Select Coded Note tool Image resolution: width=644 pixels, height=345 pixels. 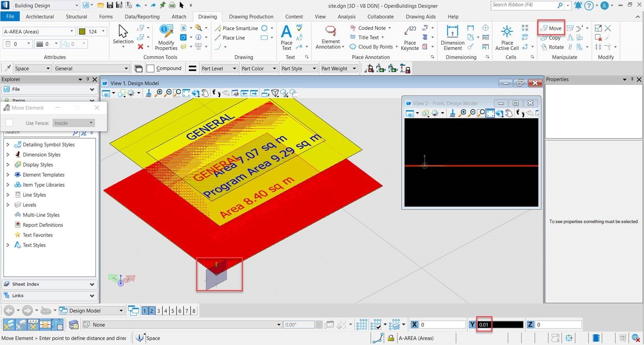(x=371, y=28)
